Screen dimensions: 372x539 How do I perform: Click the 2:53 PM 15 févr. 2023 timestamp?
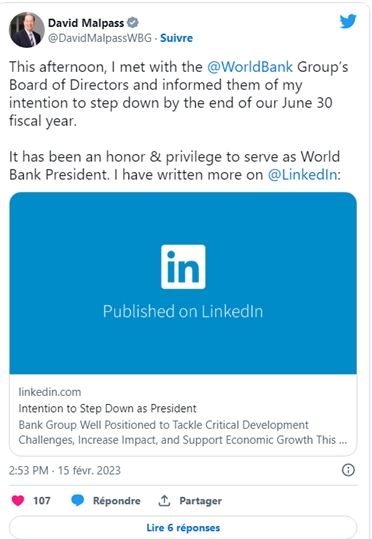click(65, 470)
